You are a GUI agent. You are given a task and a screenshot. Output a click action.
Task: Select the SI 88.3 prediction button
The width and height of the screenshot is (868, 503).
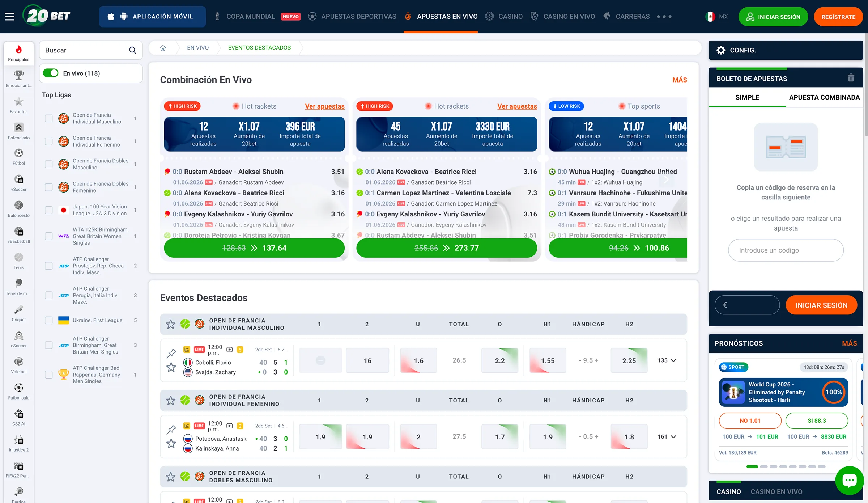817,421
